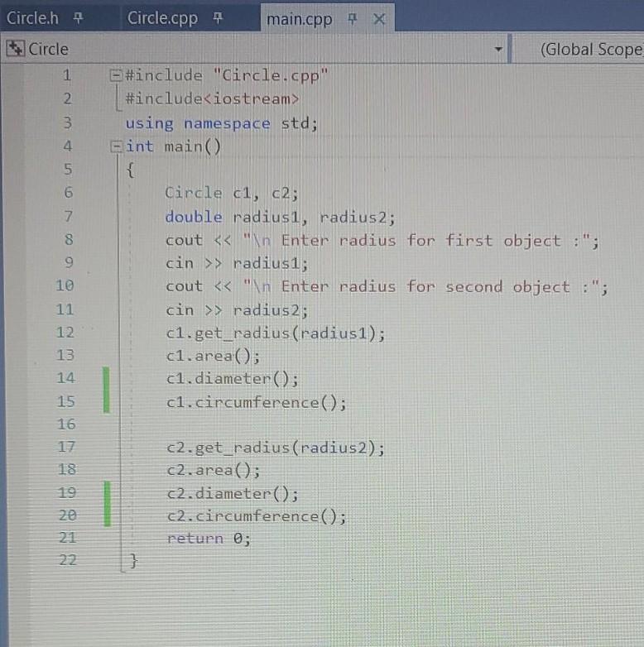This screenshot has height=647, width=644.
Task: Click 'c1.area();' on line 13
Action: [x=213, y=356]
